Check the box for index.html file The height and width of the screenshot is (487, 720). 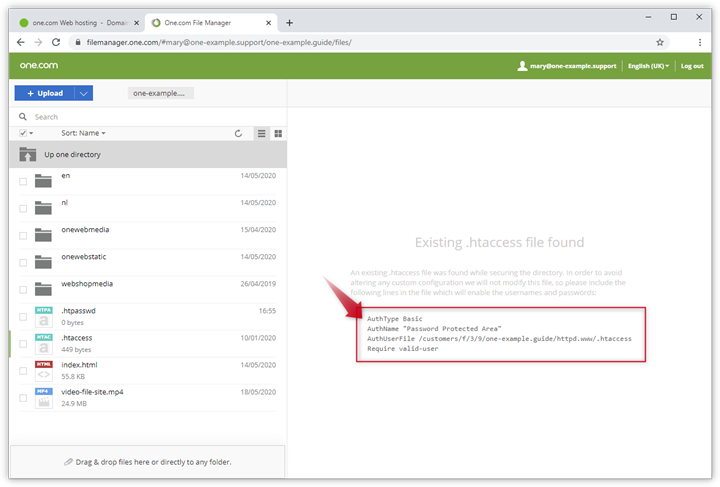click(23, 371)
